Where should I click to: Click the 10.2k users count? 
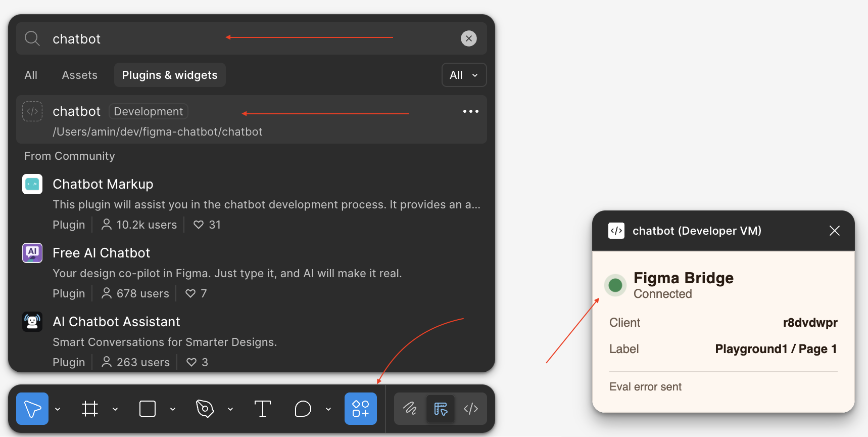pyautogui.click(x=147, y=225)
